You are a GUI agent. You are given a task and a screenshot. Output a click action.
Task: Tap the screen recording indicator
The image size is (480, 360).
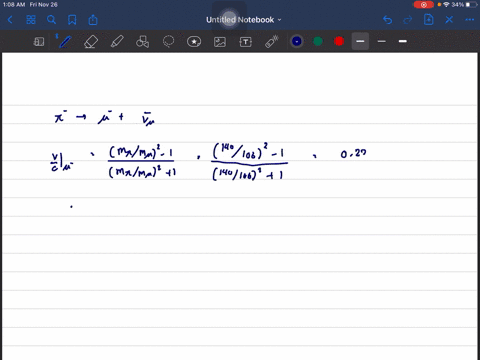pyautogui.click(x=424, y=5)
